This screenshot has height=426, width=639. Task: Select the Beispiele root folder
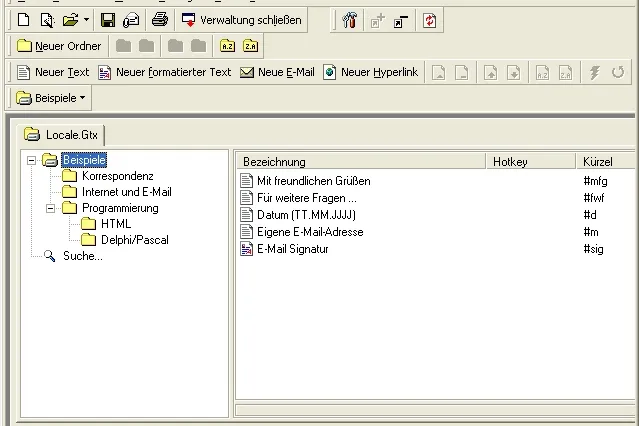coord(84,160)
